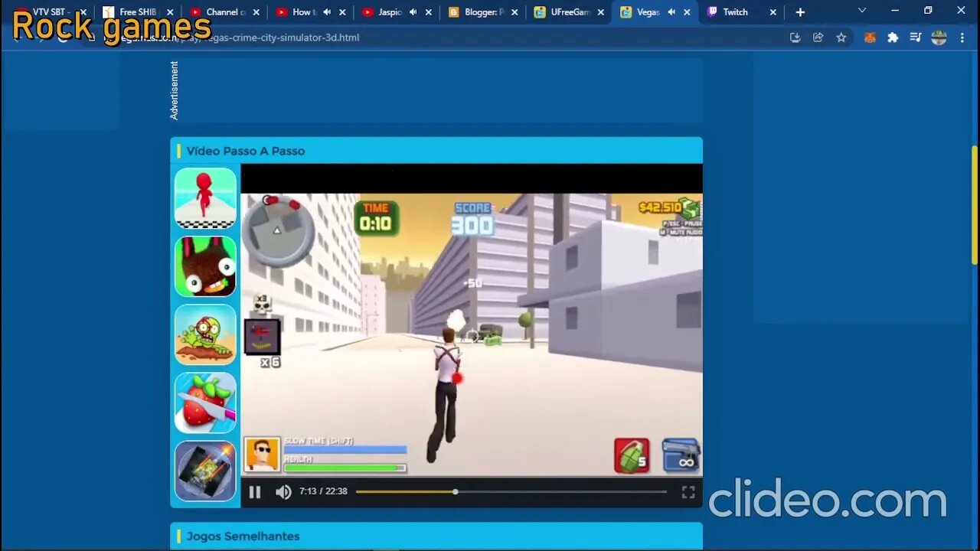980x551 pixels.
Task: Click the page vertical scrollbar thumb
Action: coord(974,205)
